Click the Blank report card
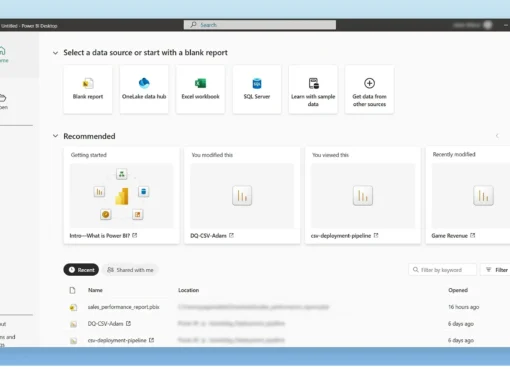510x369 pixels. click(88, 90)
